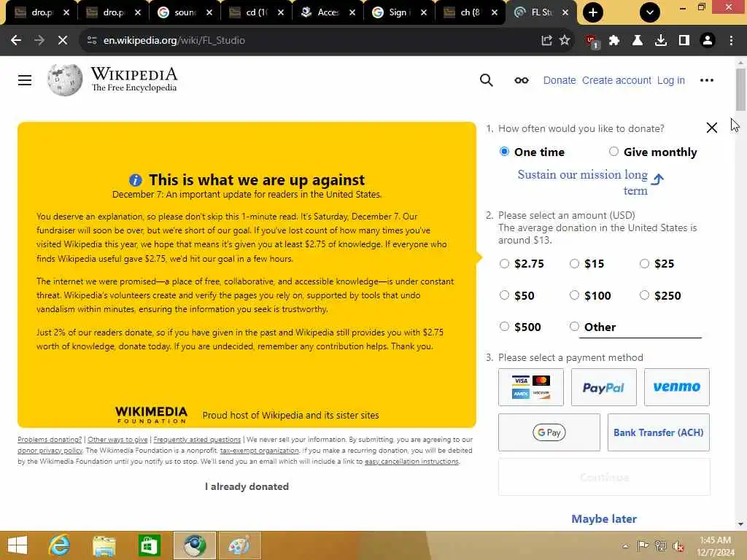Pay with credit card option
Viewport: 747px width, 560px height.
[531, 387]
